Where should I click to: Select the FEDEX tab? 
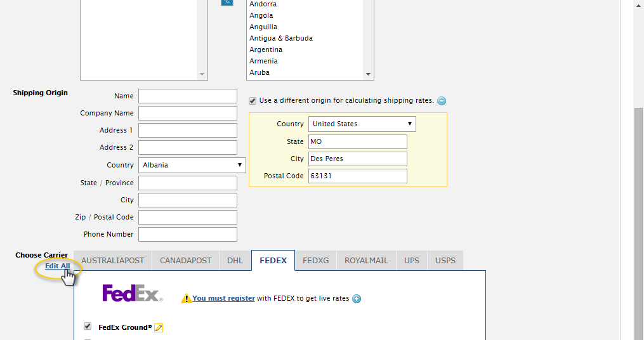click(x=273, y=261)
